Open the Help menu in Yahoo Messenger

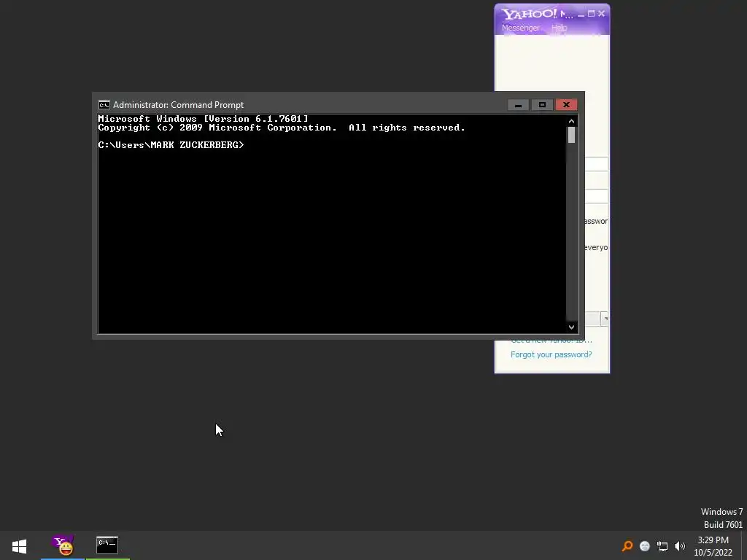pyautogui.click(x=560, y=28)
